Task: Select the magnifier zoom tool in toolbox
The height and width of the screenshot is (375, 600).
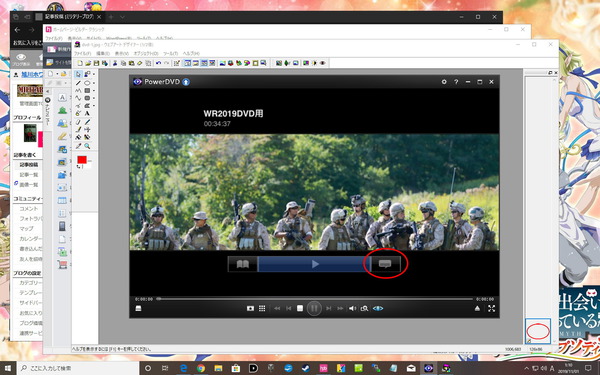Action: point(87,146)
